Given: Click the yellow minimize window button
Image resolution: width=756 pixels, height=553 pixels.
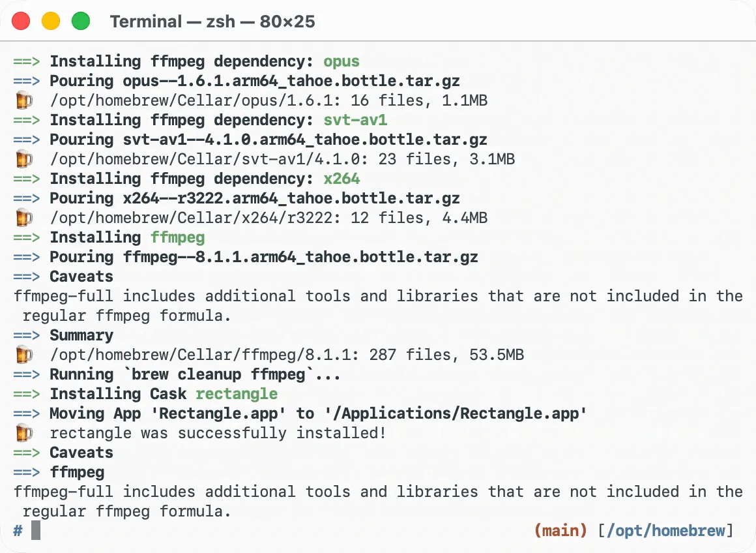Looking at the screenshot, I should [51, 22].
